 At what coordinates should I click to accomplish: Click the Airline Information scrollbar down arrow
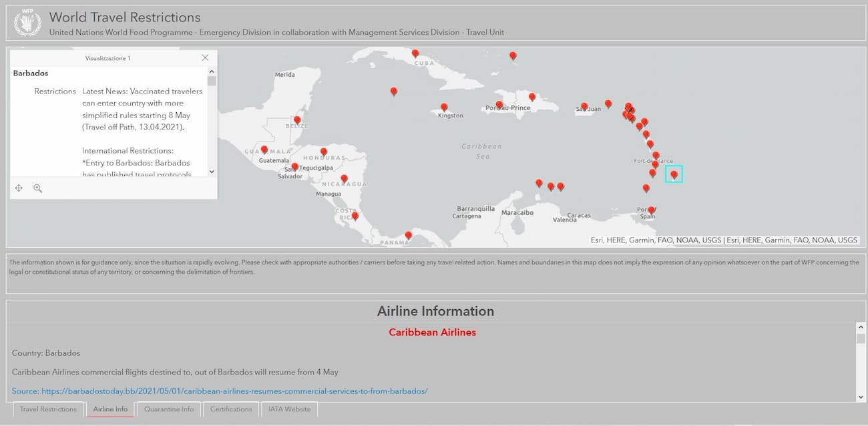(x=861, y=397)
